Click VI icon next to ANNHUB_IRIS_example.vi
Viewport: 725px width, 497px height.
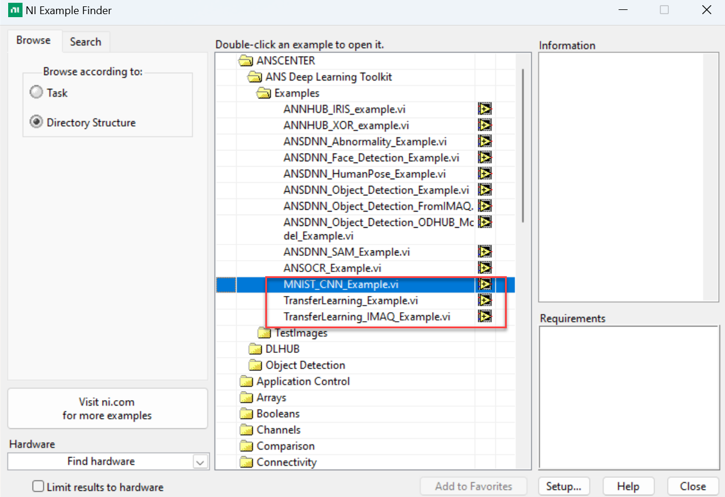485,109
